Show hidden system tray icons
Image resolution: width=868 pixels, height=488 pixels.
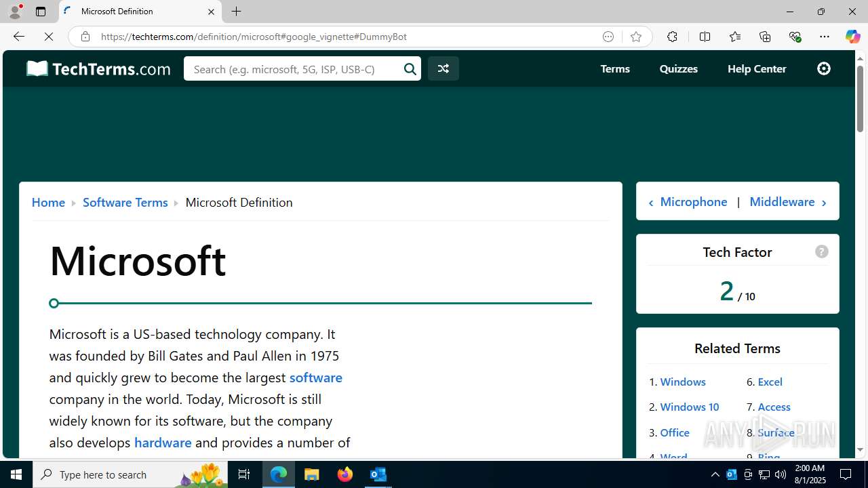tap(715, 474)
